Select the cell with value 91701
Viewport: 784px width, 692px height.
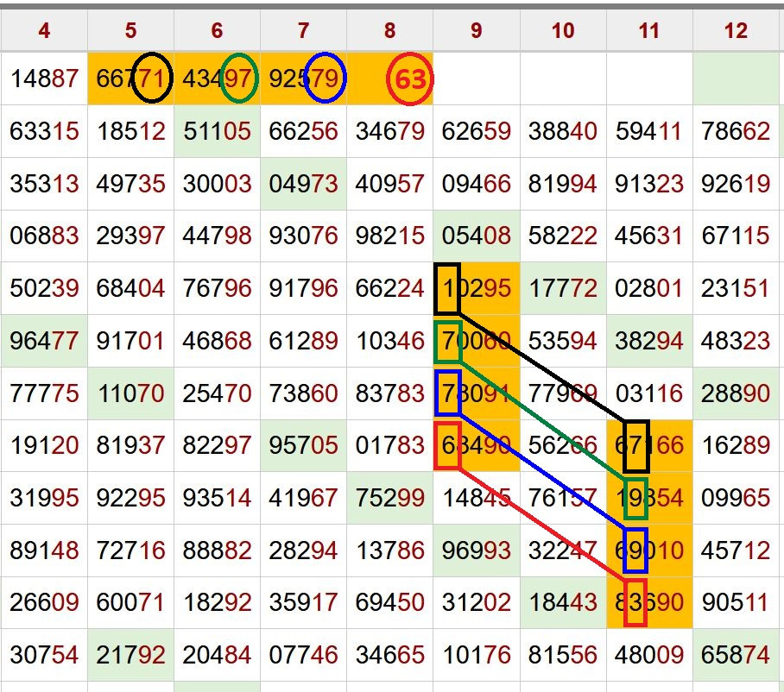tap(130, 341)
